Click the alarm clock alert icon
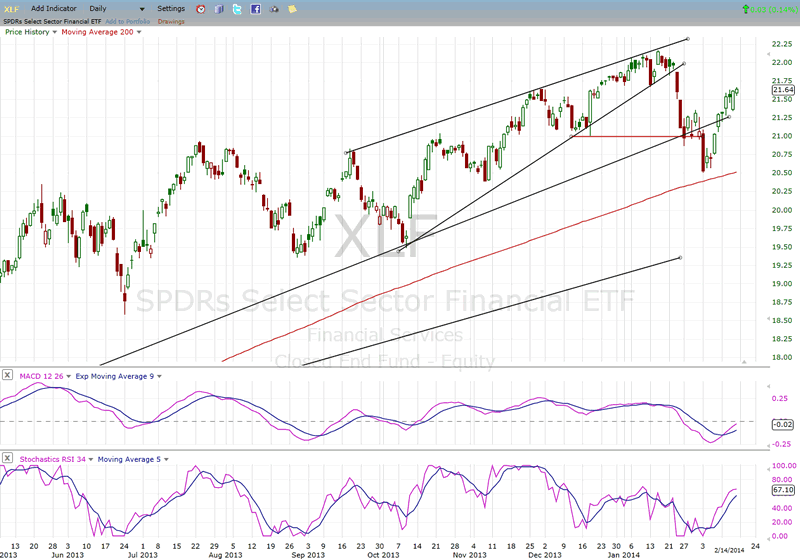The height and width of the screenshot is (559, 800). point(201,8)
